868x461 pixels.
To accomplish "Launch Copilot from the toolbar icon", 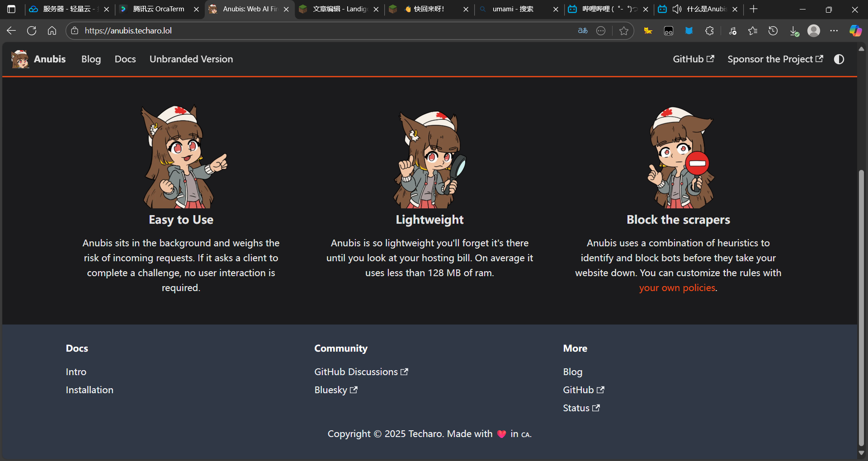I will pos(855,31).
